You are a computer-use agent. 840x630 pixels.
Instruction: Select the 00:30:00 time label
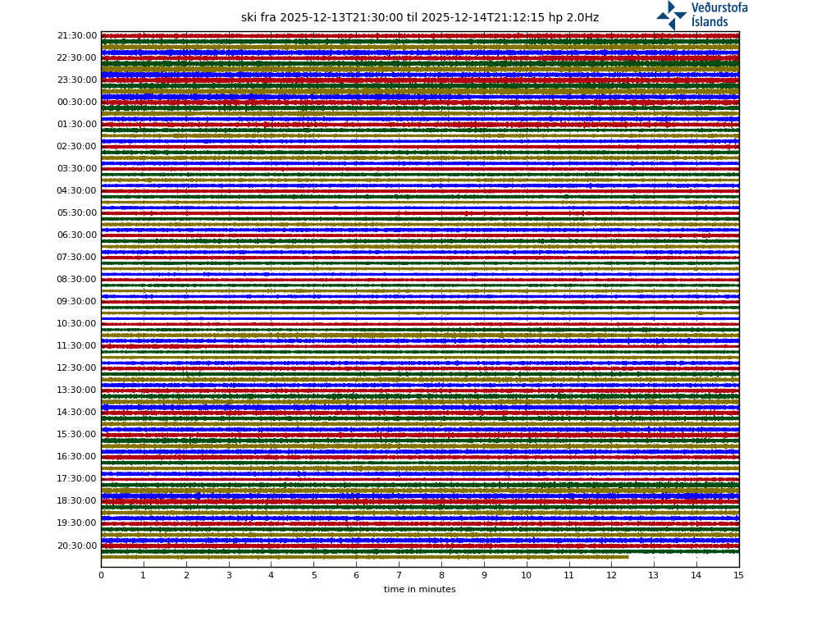pyautogui.click(x=76, y=103)
